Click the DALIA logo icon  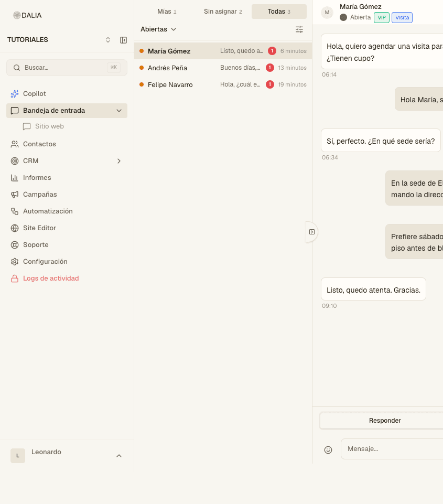pyautogui.click(x=17, y=15)
